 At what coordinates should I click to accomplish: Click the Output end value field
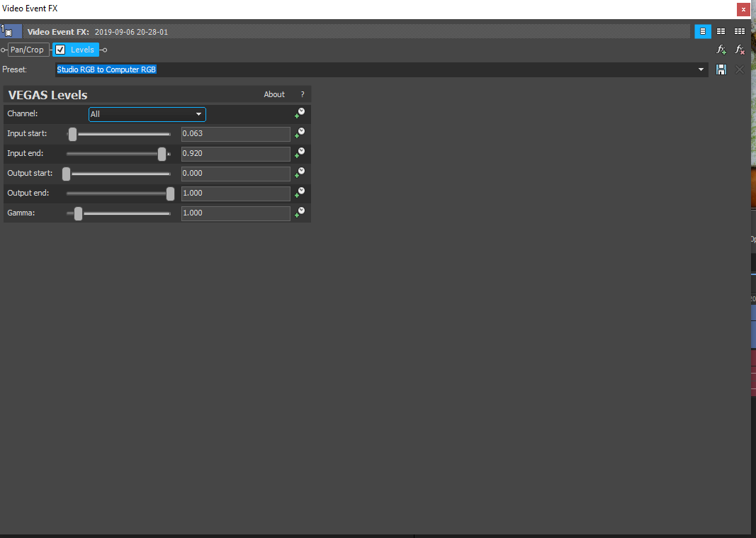pos(236,193)
